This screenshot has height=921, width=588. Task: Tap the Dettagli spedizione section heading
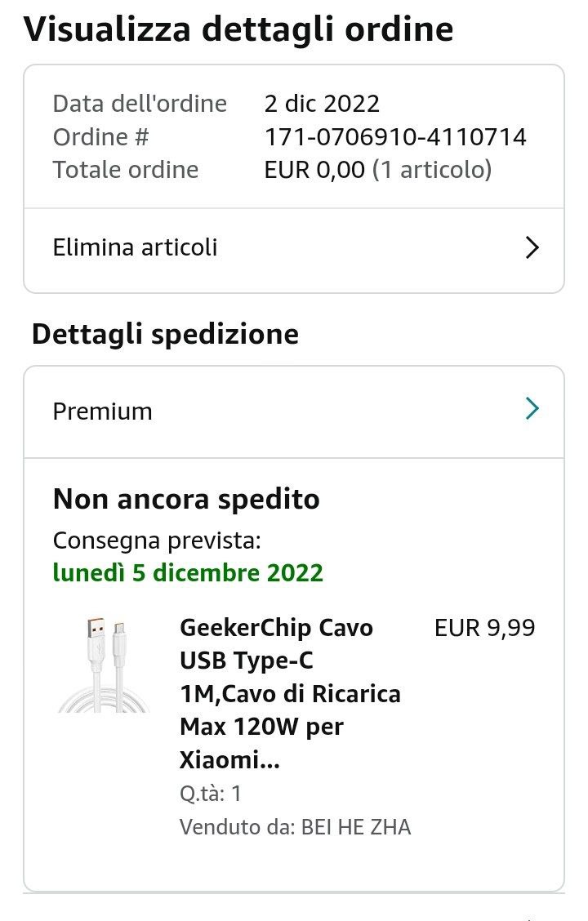click(165, 334)
